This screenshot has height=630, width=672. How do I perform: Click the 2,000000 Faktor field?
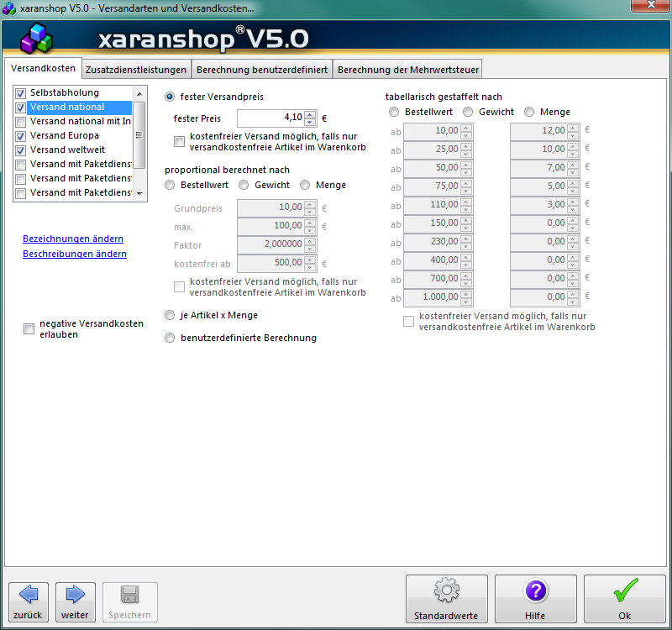pyautogui.click(x=270, y=244)
